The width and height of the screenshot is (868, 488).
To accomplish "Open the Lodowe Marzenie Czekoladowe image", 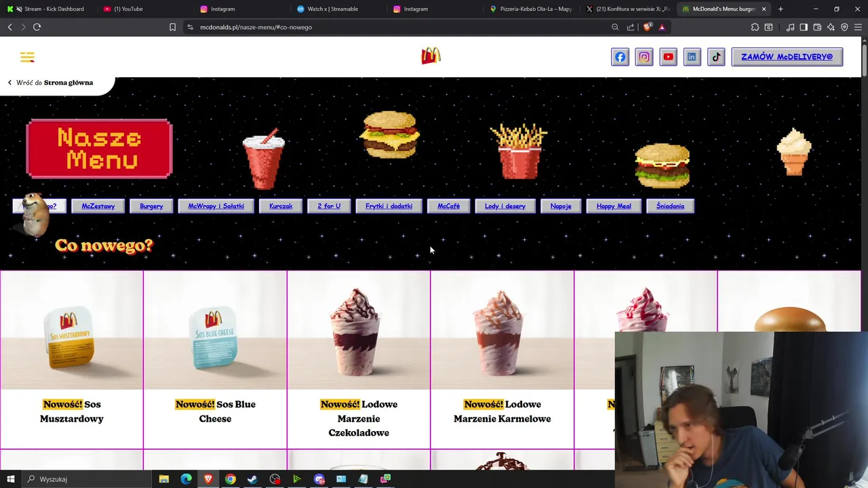I will 359,331.
